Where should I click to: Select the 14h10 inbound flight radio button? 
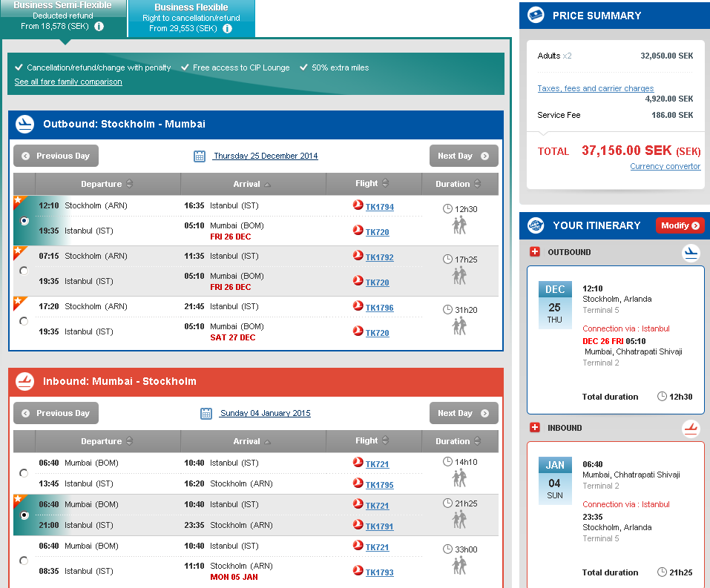(x=23, y=472)
